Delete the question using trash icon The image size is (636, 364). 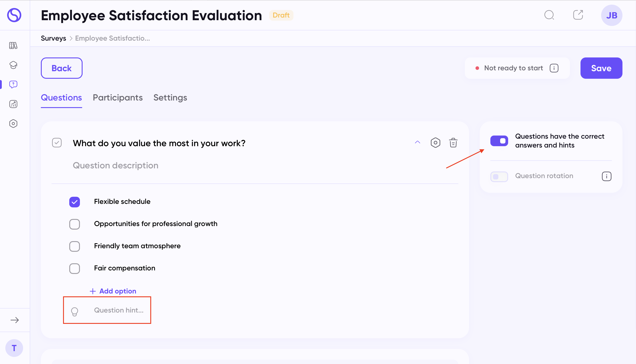click(453, 143)
